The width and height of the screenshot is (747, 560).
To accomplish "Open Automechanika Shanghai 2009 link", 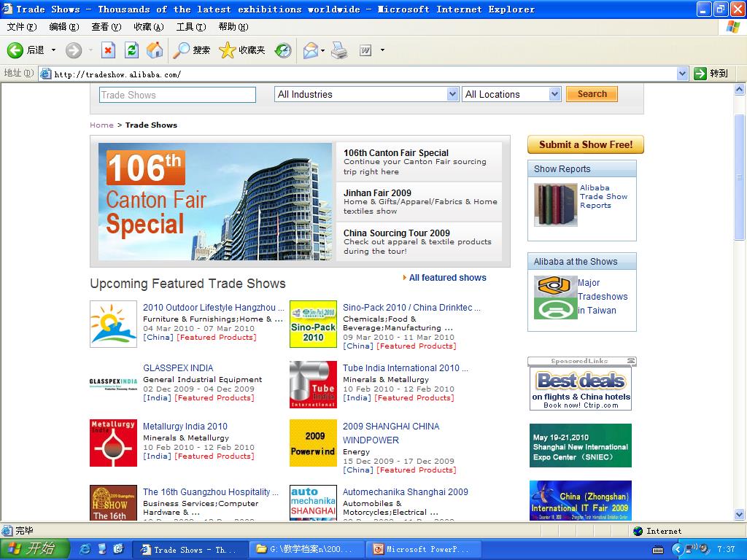I will point(406,492).
